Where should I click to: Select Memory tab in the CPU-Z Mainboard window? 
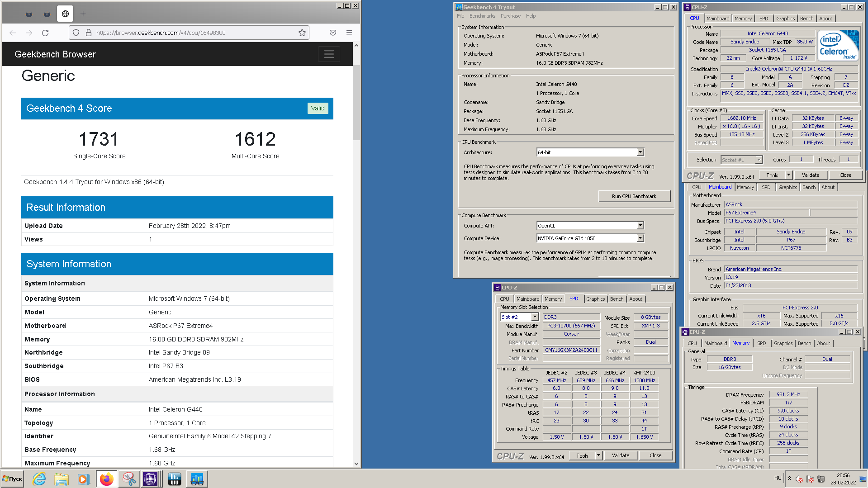[745, 187]
